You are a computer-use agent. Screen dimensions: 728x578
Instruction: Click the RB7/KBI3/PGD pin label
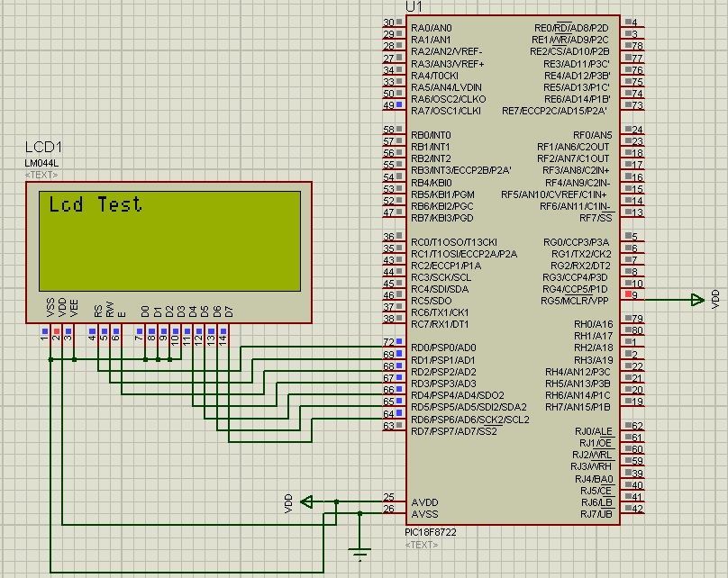pyautogui.click(x=442, y=218)
